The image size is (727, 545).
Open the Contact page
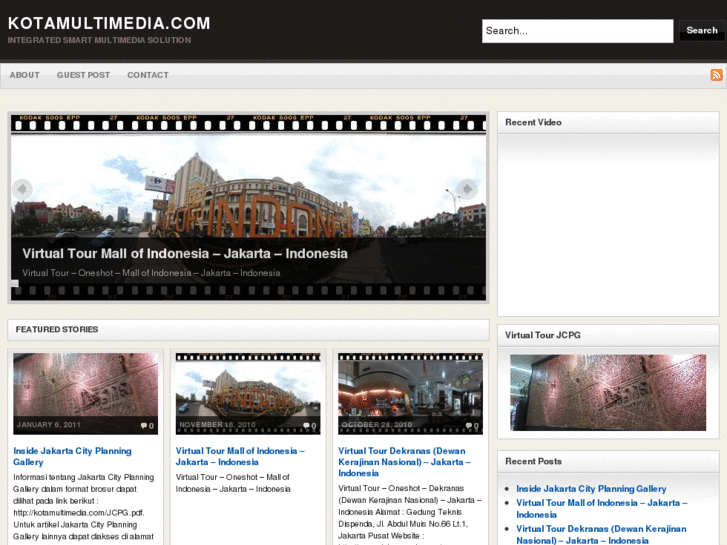(148, 75)
